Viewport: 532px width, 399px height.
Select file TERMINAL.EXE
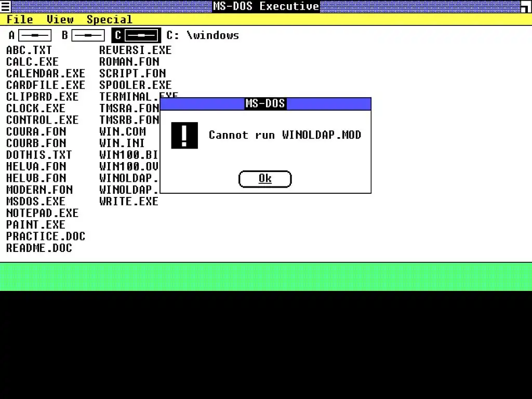click(x=138, y=96)
